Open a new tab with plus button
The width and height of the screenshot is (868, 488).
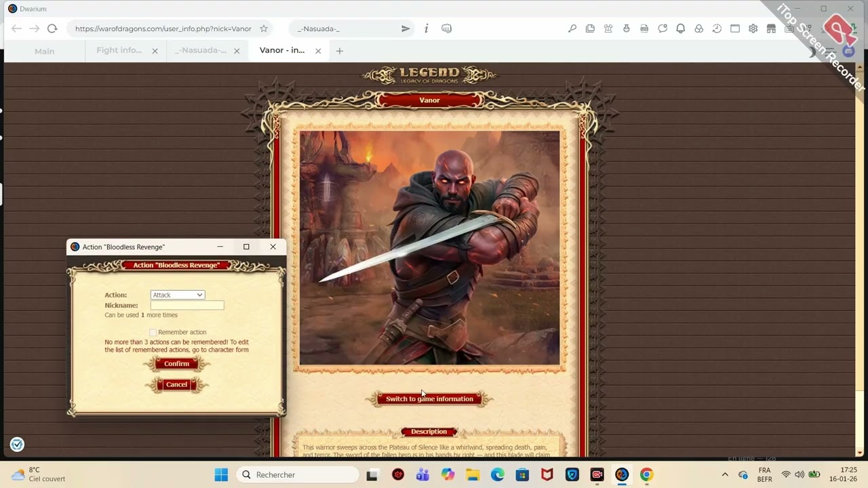coord(340,51)
